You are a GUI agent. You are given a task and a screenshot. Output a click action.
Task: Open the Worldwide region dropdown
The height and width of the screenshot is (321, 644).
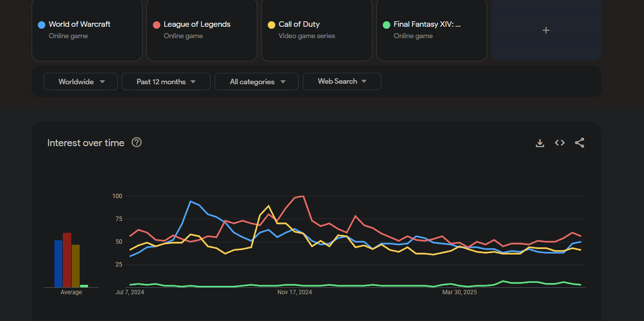click(81, 82)
